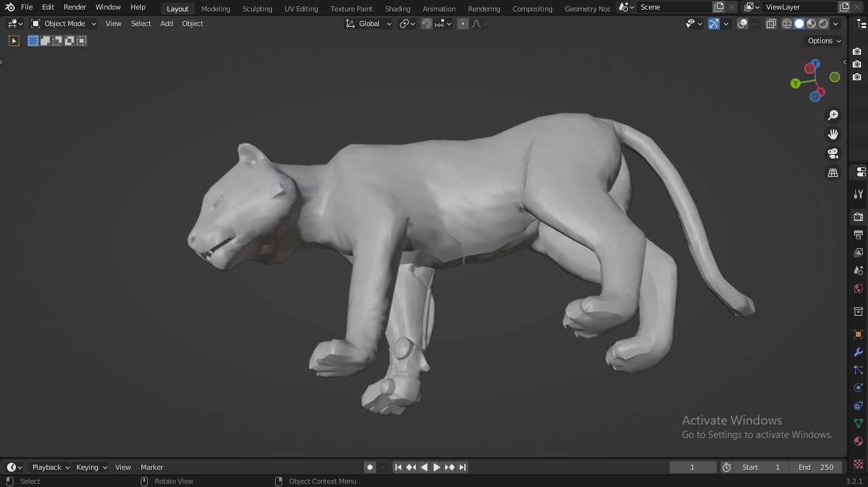Click the End frame 250 field

[816, 467]
